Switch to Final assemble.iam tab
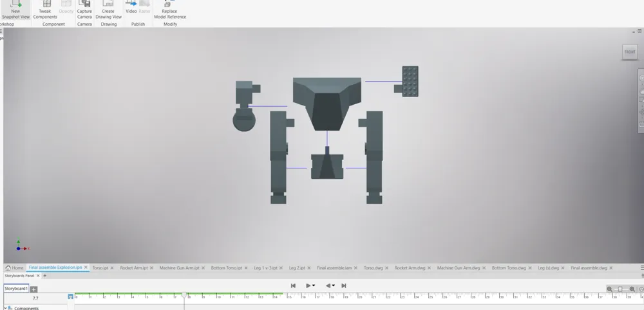This screenshot has height=310, width=644. (334, 268)
